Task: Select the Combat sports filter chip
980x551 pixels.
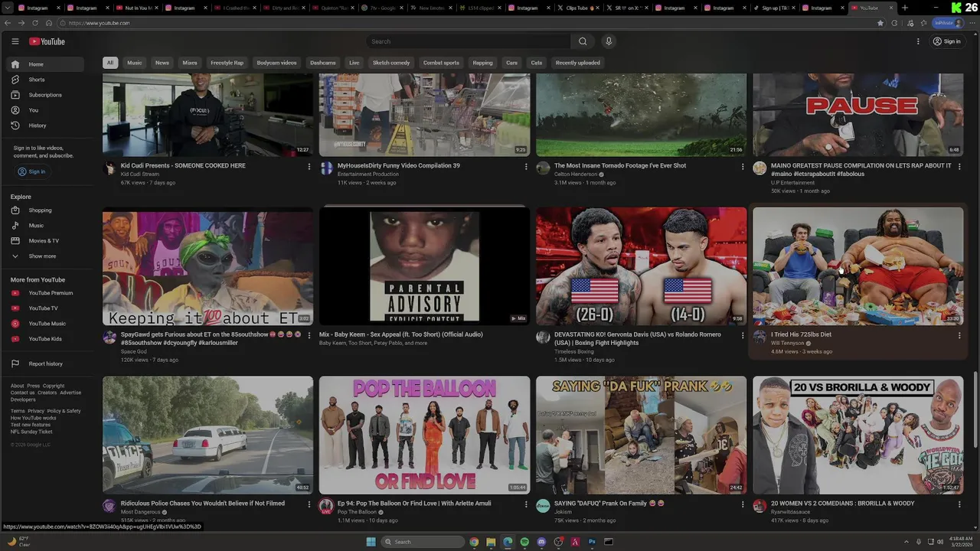Action: coord(441,63)
